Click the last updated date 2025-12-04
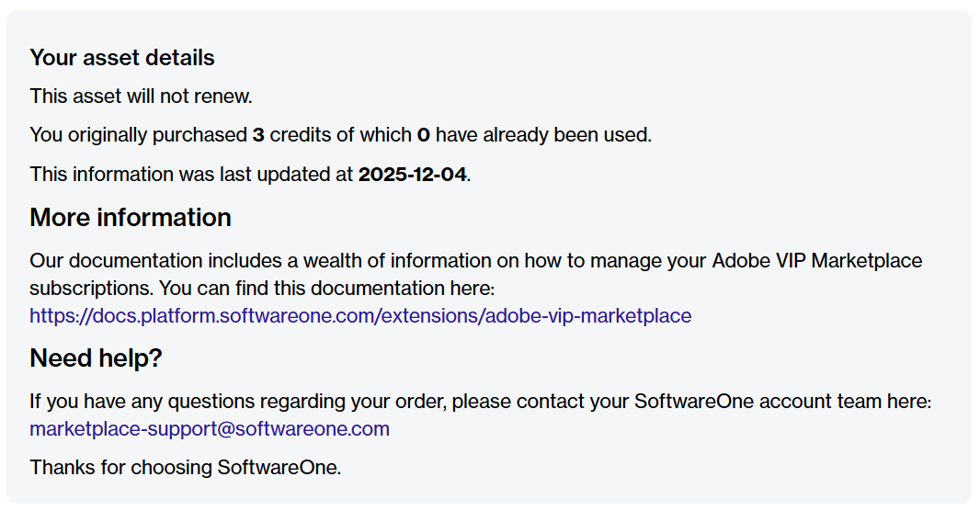 coord(412,175)
